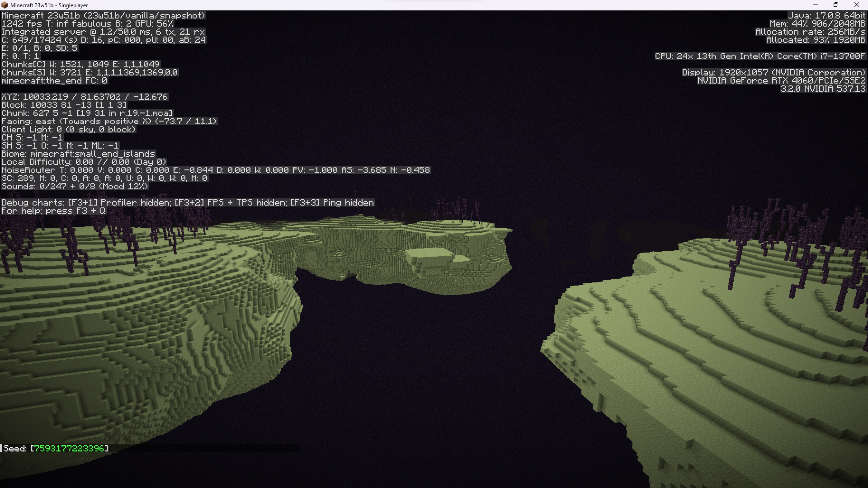Click the minecraft:the_end dimension line
868x488 pixels.
pyautogui.click(x=54, y=80)
